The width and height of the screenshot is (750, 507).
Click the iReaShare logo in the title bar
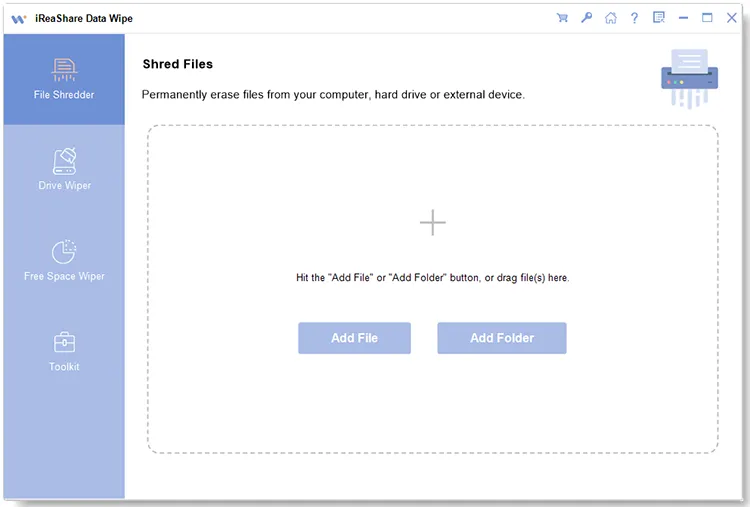coord(19,18)
